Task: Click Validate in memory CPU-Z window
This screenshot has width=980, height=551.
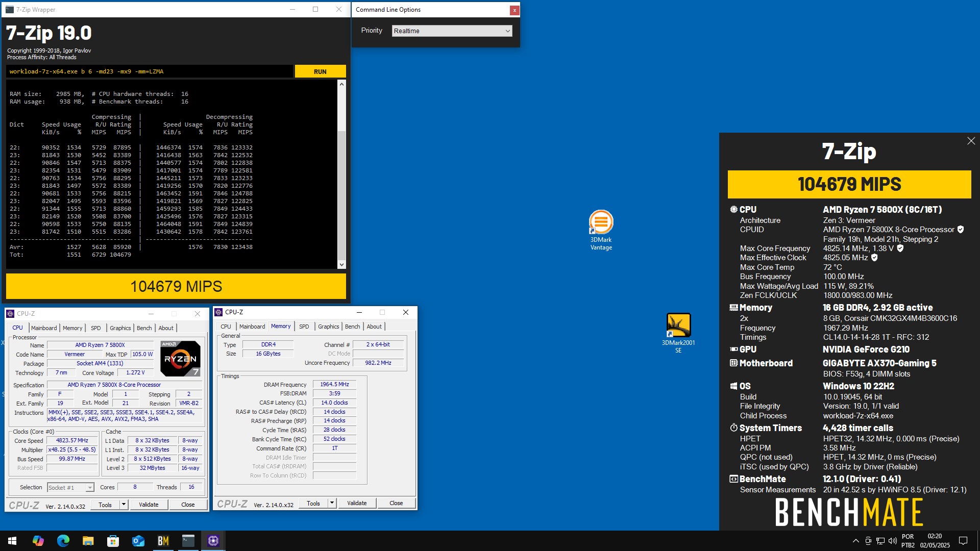Action: click(x=357, y=503)
